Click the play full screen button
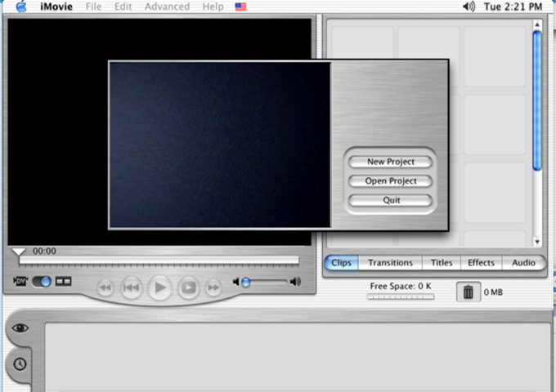Image resolution: width=556 pixels, height=392 pixels. pyautogui.click(x=188, y=287)
